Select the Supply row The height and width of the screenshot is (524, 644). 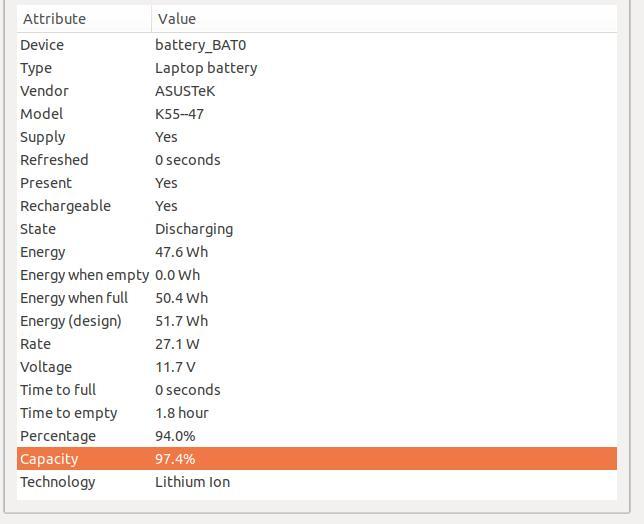pos(317,137)
